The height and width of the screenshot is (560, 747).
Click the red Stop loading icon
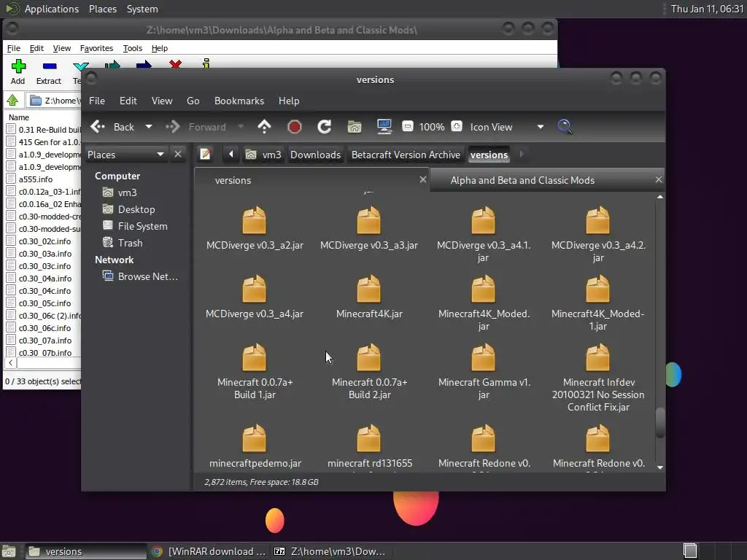(x=295, y=127)
